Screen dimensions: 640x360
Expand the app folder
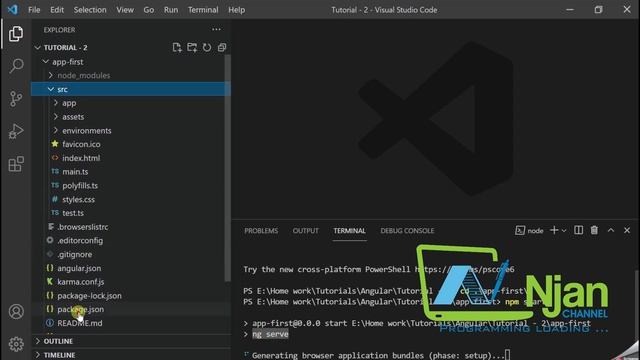[56, 103]
